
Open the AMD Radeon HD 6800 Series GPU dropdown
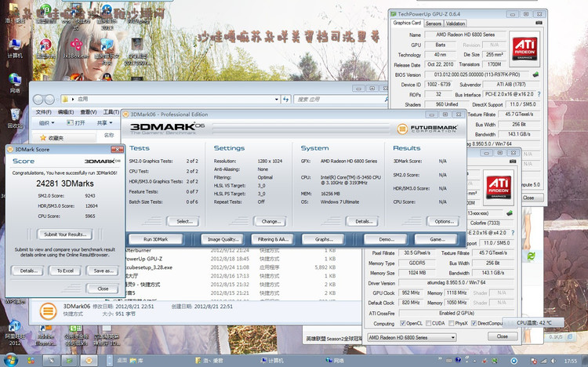click(x=412, y=337)
